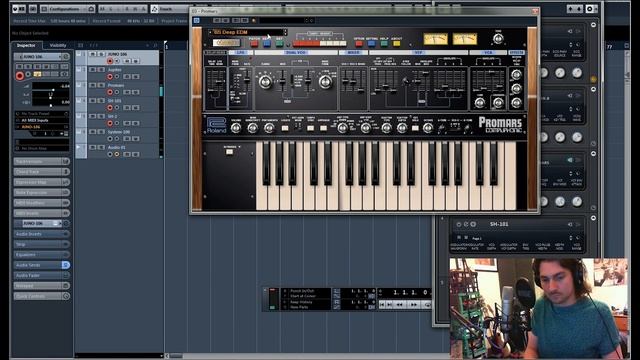Record-enable the JUNO 106 track in list

[110, 61]
